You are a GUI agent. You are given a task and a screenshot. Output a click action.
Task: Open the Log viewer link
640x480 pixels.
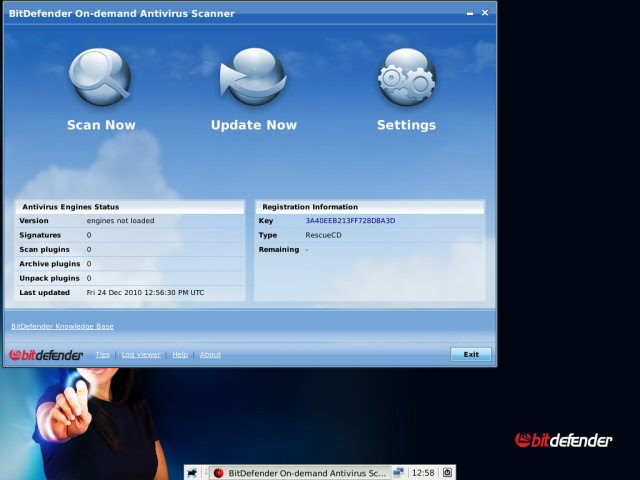coord(141,355)
